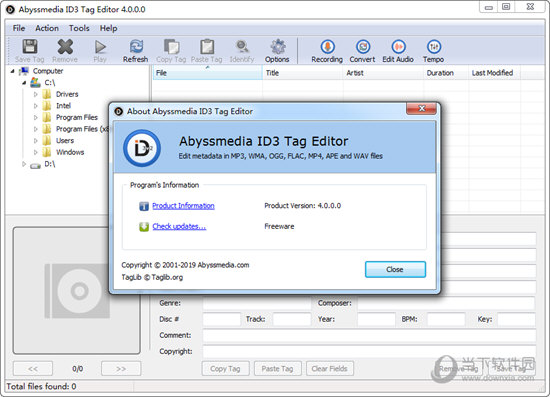Expand the Intel folder node
The image size is (550, 397).
point(35,106)
